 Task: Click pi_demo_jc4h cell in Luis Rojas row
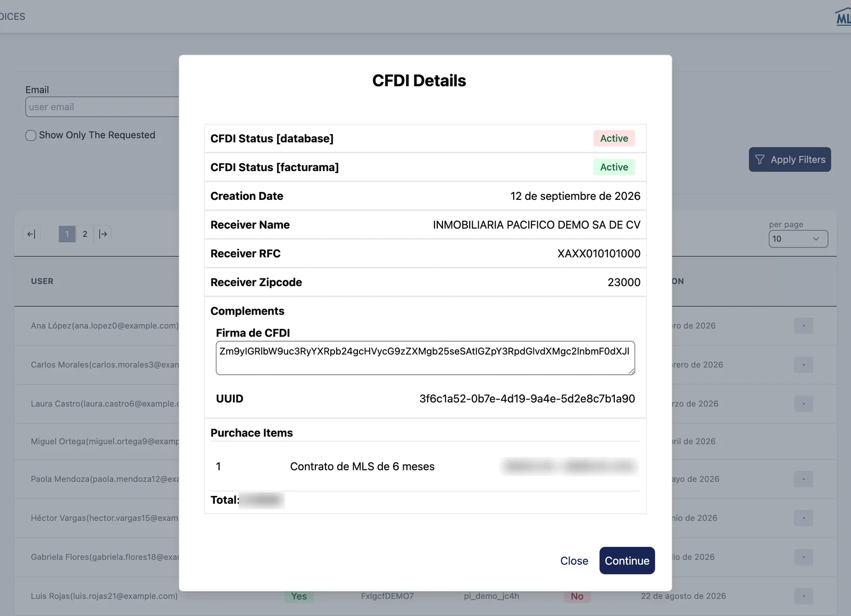(x=491, y=596)
